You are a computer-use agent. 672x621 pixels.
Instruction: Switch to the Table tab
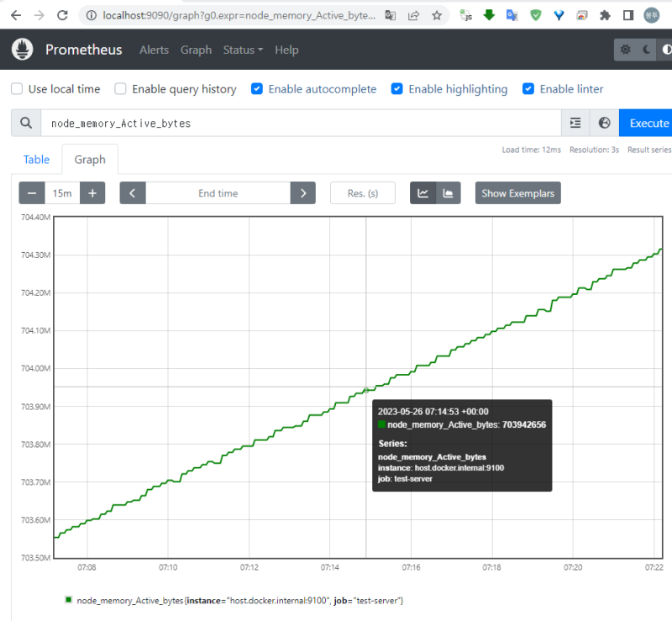[36, 160]
